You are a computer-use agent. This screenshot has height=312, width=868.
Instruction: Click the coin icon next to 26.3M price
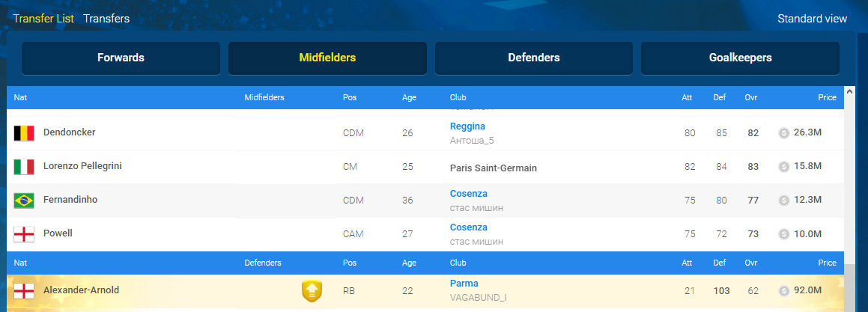(784, 132)
